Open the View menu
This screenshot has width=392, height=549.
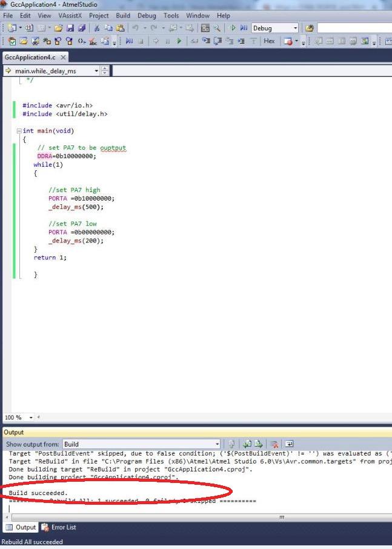(44, 15)
